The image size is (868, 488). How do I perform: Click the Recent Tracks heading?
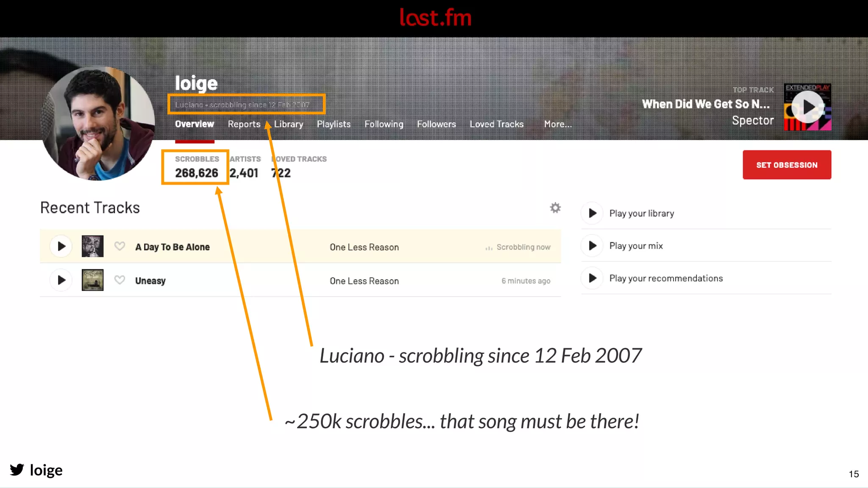pyautogui.click(x=90, y=208)
